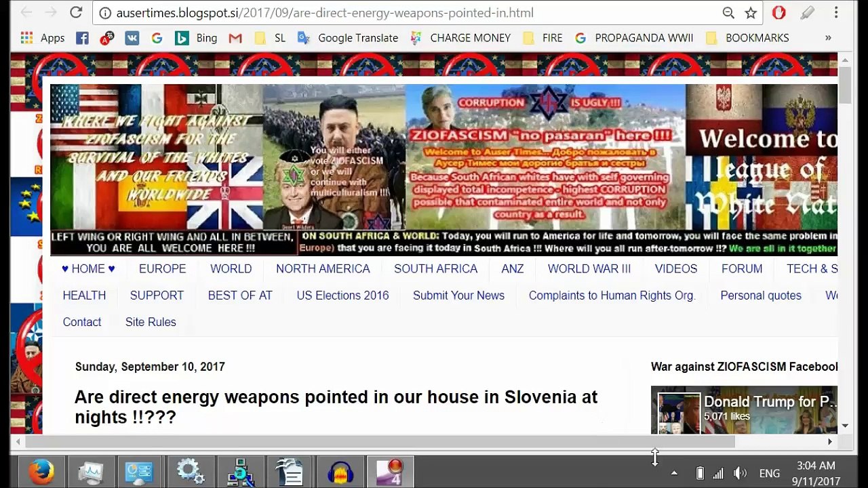Open the zoom magnifier icon in address bar

728,13
